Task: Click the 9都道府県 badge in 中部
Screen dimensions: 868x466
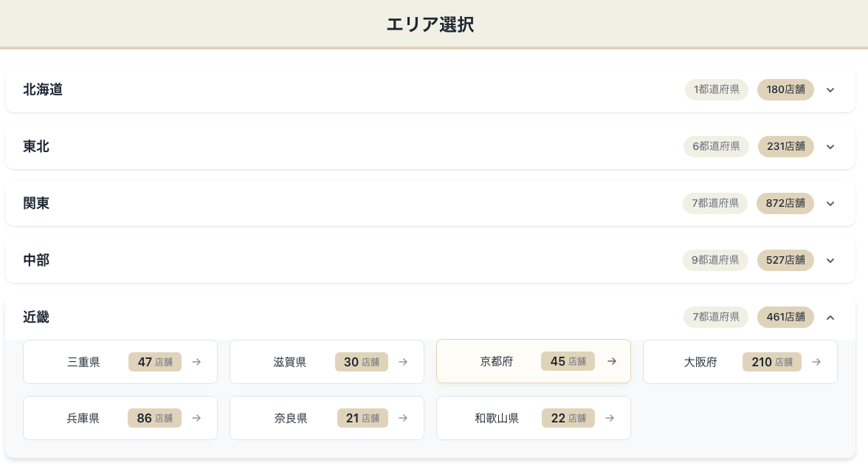Action: point(715,260)
